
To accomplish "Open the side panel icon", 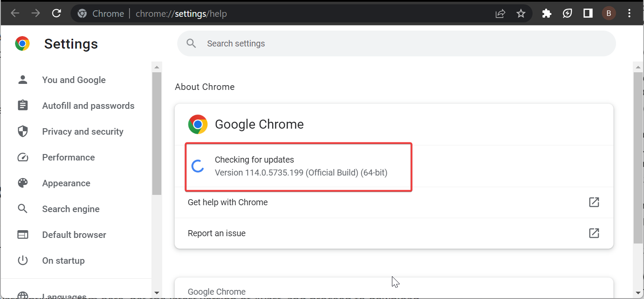I will click(588, 13).
